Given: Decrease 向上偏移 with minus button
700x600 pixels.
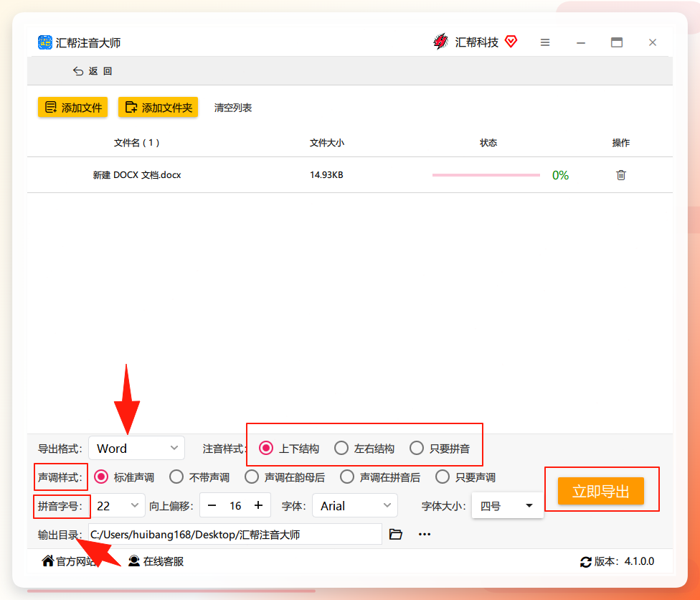Looking at the screenshot, I should (212, 505).
